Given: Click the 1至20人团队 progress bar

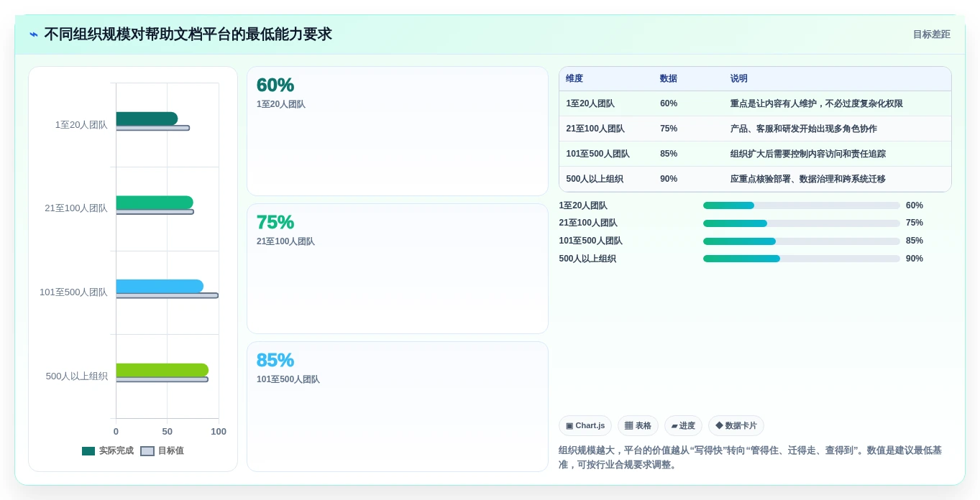Looking at the screenshot, I should point(802,205).
